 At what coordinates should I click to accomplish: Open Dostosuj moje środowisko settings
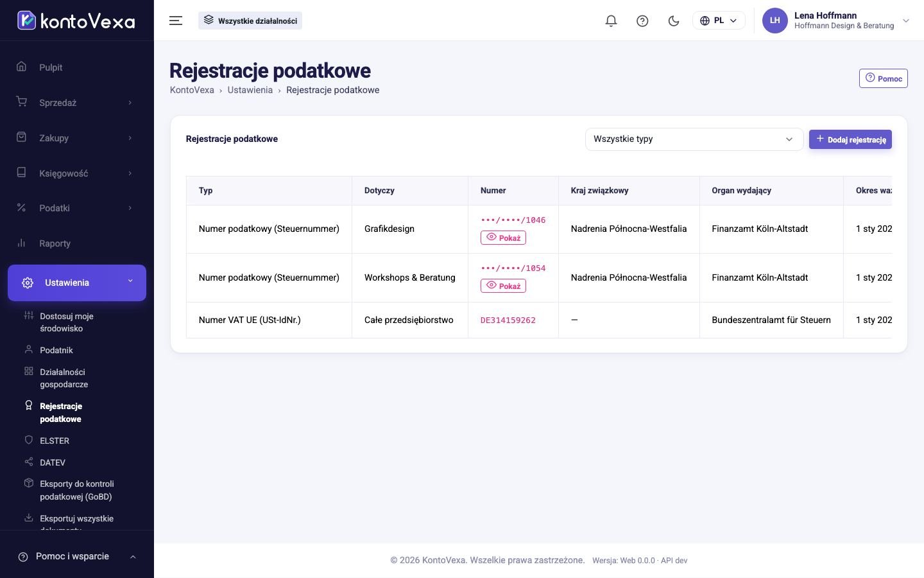[67, 322]
